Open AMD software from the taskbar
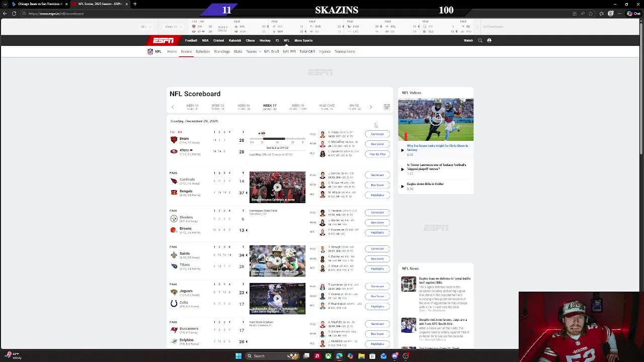 point(317,356)
